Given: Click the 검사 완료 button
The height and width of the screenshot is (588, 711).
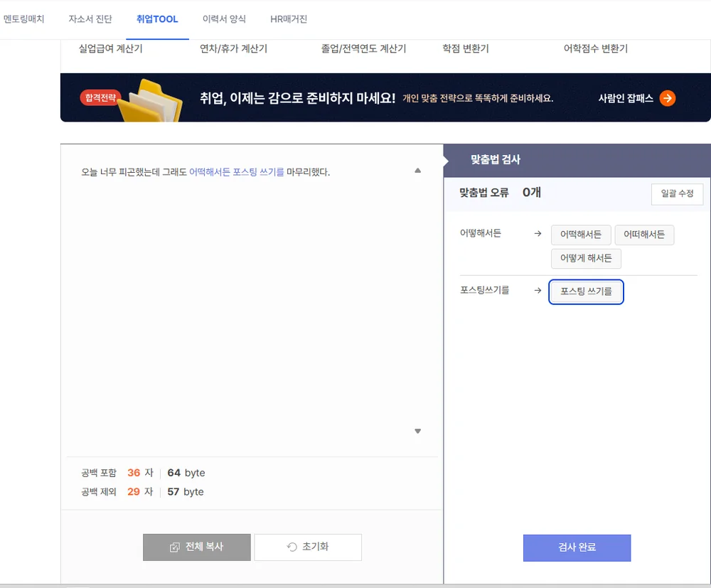Looking at the screenshot, I should click(577, 547).
